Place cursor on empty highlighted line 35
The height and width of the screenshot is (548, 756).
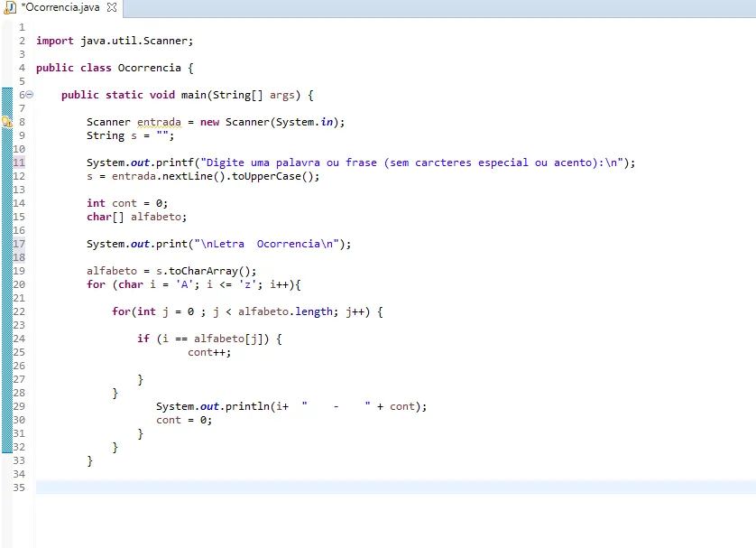point(395,488)
